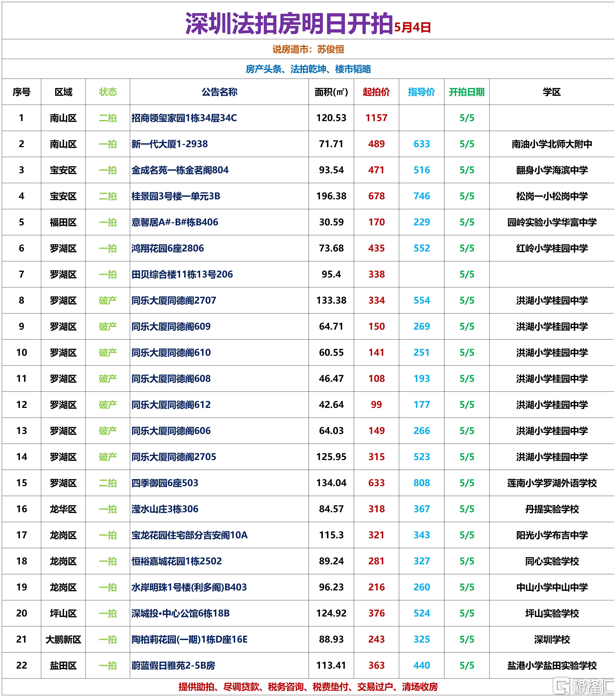Click the 序号 column header
Viewport: 616px width, 697px height.
21,92
